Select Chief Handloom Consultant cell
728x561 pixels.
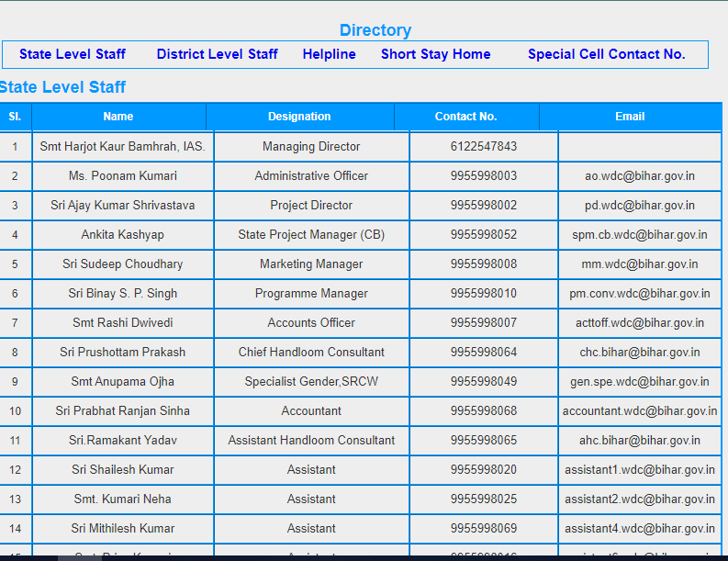311,353
